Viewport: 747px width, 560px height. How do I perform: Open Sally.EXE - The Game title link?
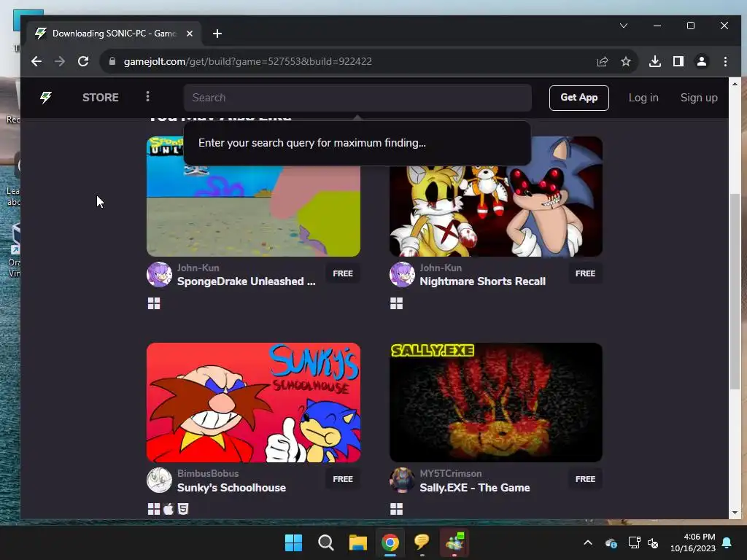click(474, 488)
